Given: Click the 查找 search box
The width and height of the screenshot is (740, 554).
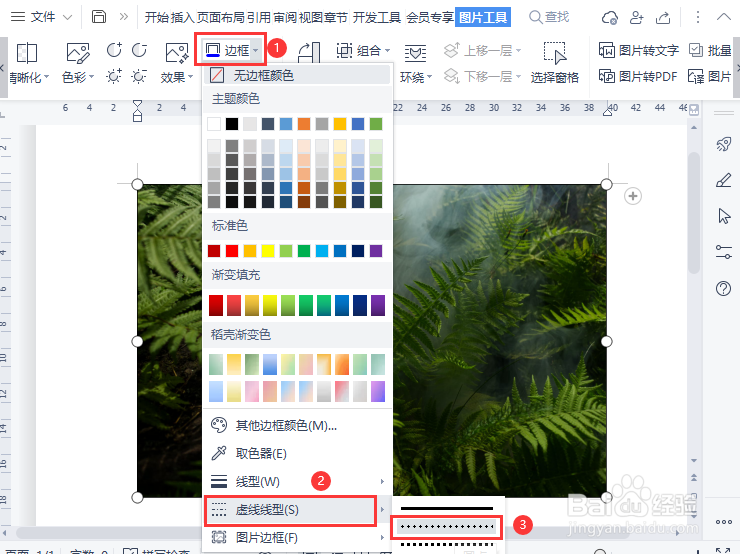Looking at the screenshot, I should 549,17.
